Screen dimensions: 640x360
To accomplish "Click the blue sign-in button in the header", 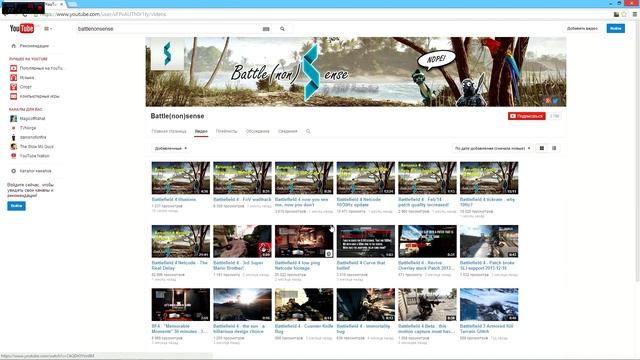I will 616,28.
